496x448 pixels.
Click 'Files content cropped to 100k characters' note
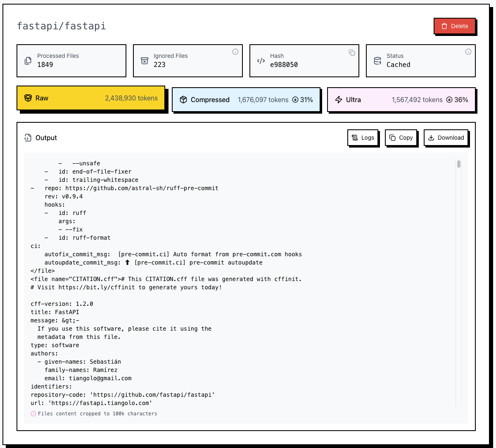[x=97, y=413]
